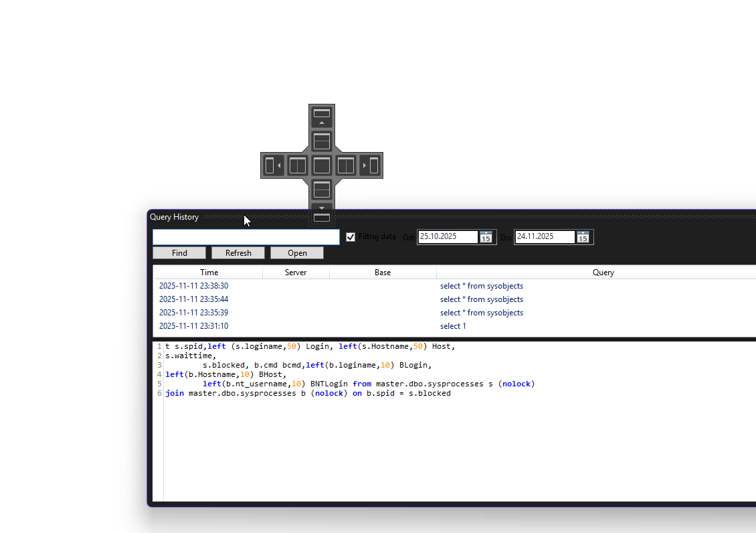Screen dimensions: 756x533
Task: Click the inner dock-left split guide icon
Action: [x=298, y=165]
